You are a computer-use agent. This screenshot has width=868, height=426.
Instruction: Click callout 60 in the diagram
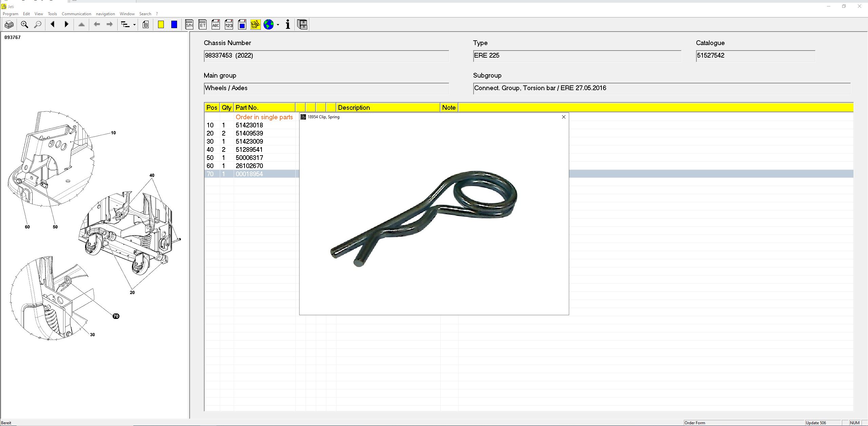tap(27, 227)
